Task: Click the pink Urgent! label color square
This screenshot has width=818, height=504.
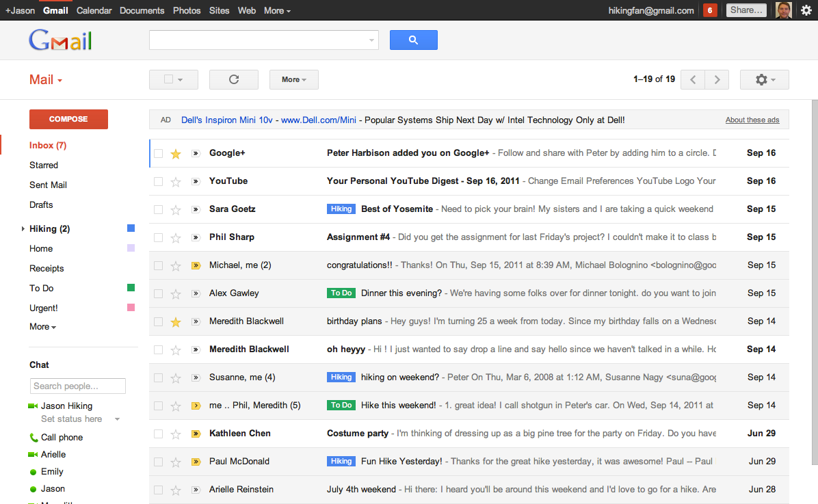Action: [131, 307]
